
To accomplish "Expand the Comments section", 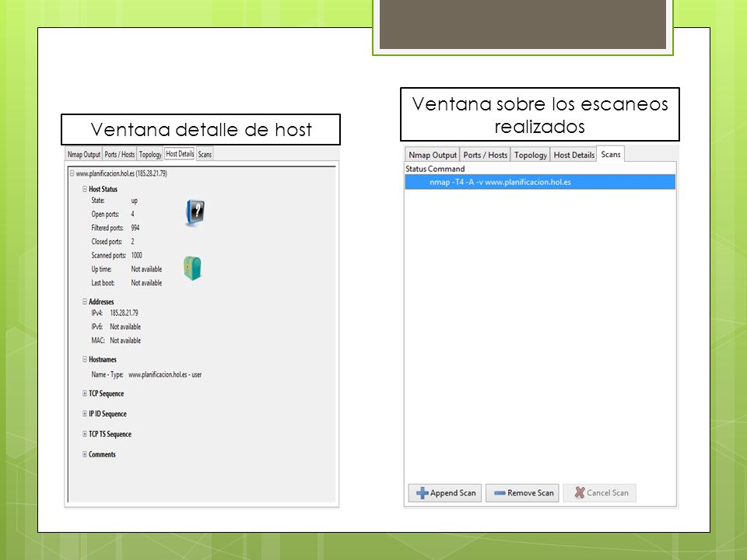I will coord(84,454).
